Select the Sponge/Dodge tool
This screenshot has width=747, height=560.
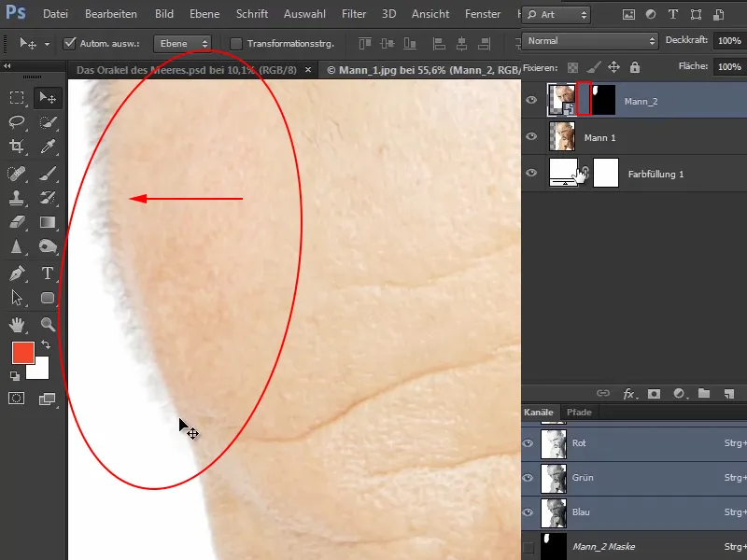(x=48, y=246)
